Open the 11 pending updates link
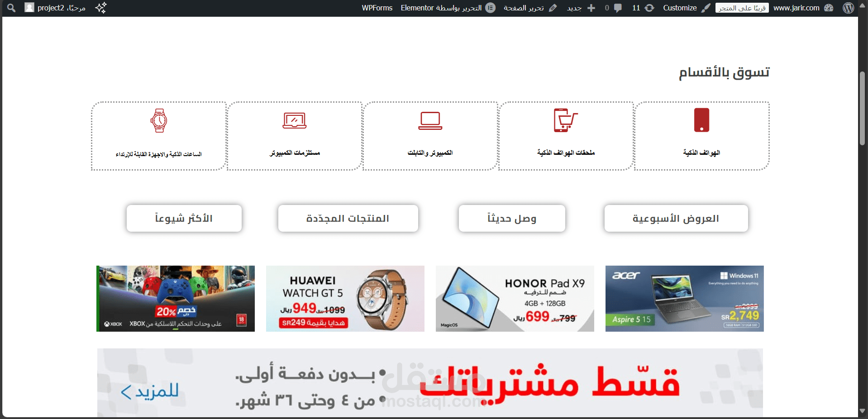 click(636, 8)
